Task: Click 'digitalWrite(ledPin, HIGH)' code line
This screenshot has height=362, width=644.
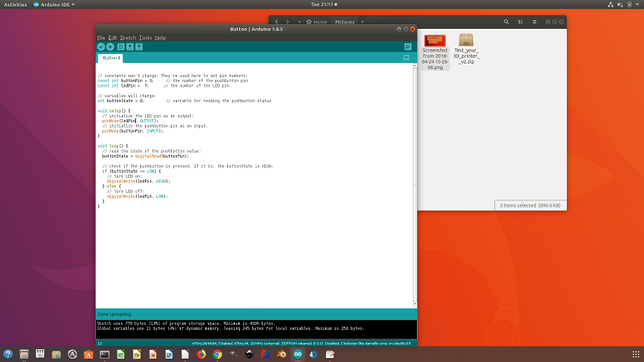Action: 138,181
